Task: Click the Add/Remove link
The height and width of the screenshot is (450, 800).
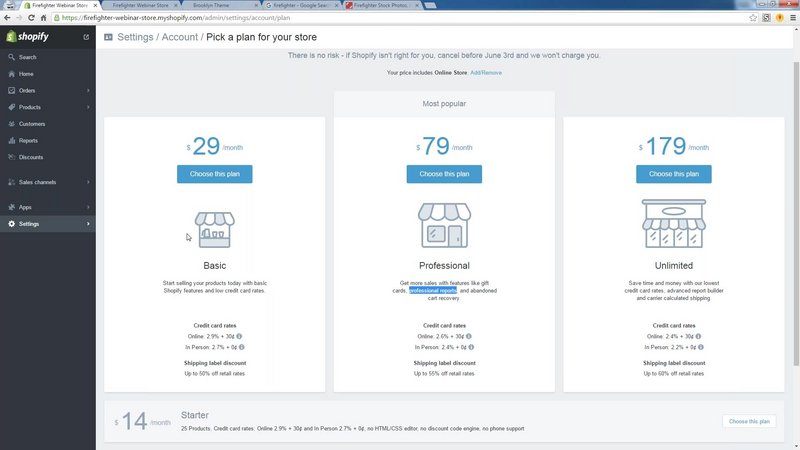Action: [486, 73]
